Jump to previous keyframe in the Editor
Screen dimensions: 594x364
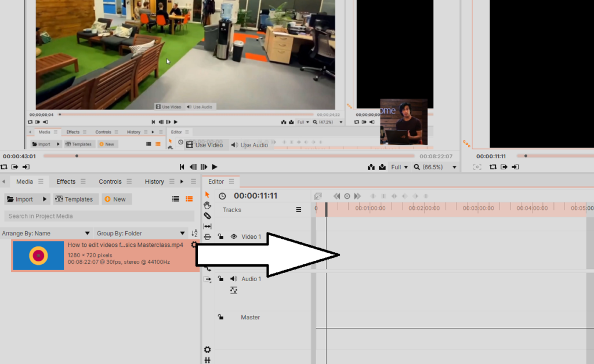point(336,196)
